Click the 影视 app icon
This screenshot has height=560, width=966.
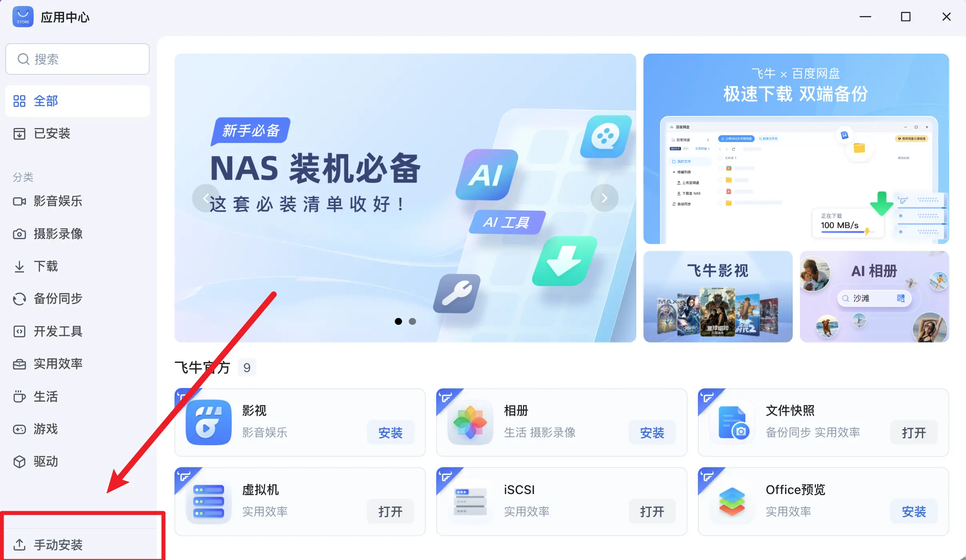click(x=208, y=422)
